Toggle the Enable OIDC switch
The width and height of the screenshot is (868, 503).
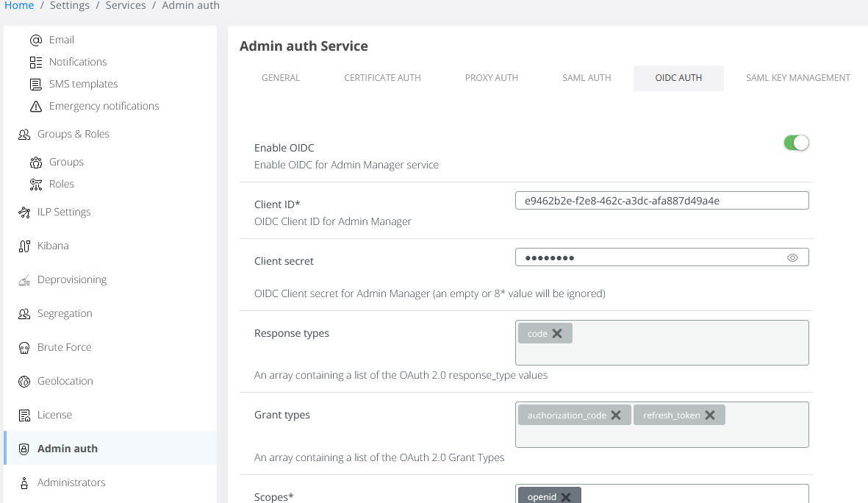pyautogui.click(x=796, y=143)
